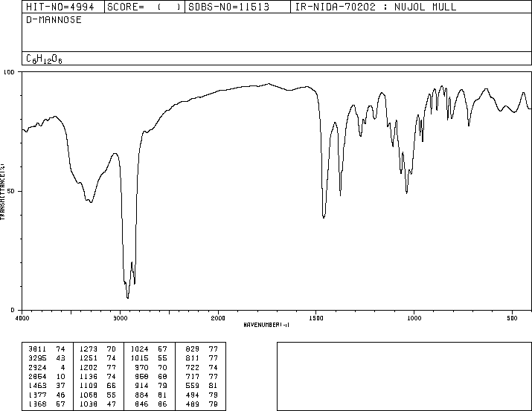Click the 494 peak table entry

tap(192, 395)
